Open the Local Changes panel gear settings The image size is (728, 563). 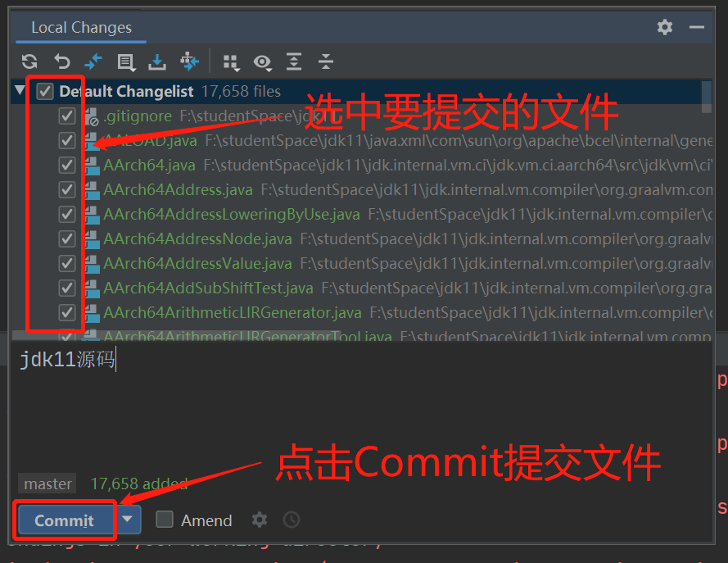click(x=665, y=27)
